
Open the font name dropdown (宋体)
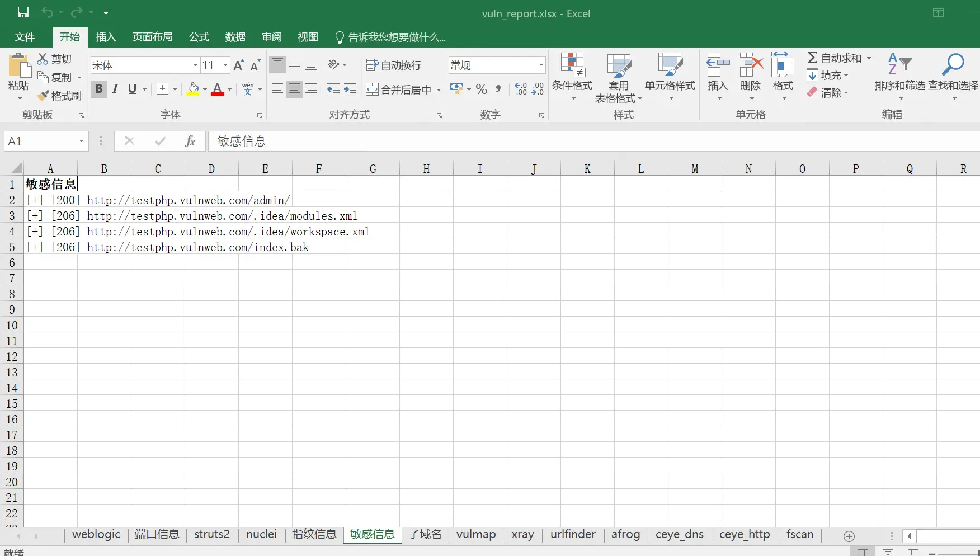click(195, 65)
